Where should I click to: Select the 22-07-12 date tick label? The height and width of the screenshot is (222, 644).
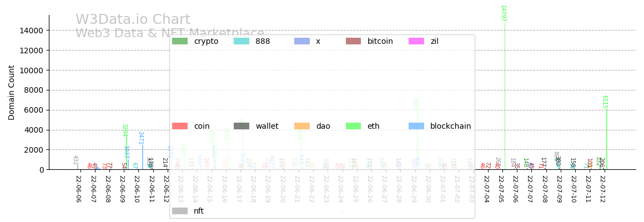[x=602, y=189]
